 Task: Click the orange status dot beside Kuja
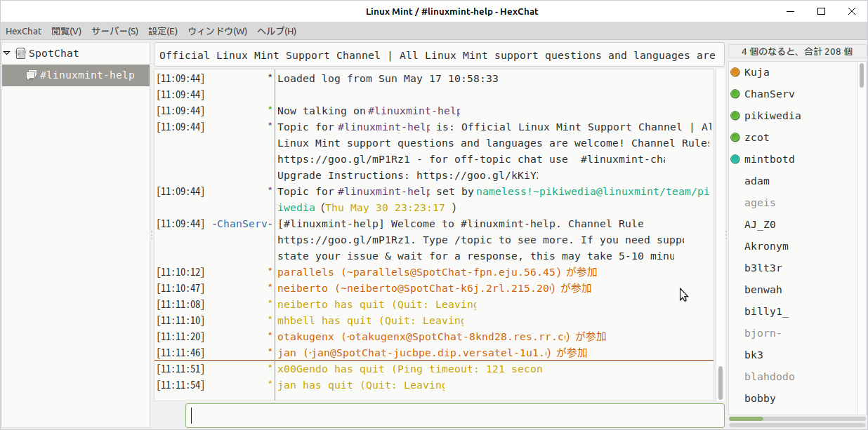click(735, 72)
